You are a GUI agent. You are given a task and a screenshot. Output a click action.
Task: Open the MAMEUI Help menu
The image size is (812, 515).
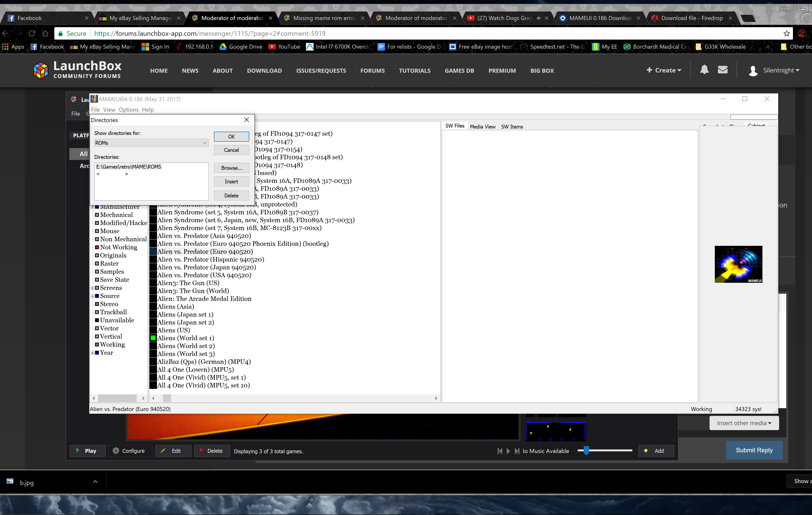[148, 110]
